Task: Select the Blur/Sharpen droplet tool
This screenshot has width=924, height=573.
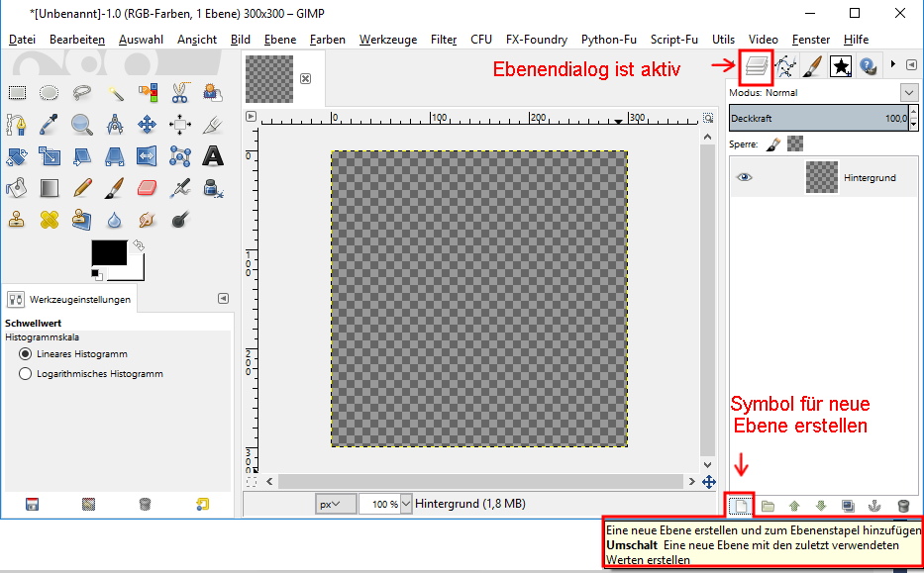Action: click(x=115, y=221)
